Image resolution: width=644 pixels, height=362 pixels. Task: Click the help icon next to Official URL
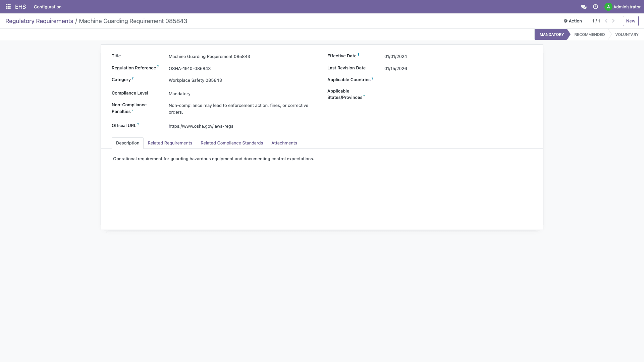pos(138,124)
